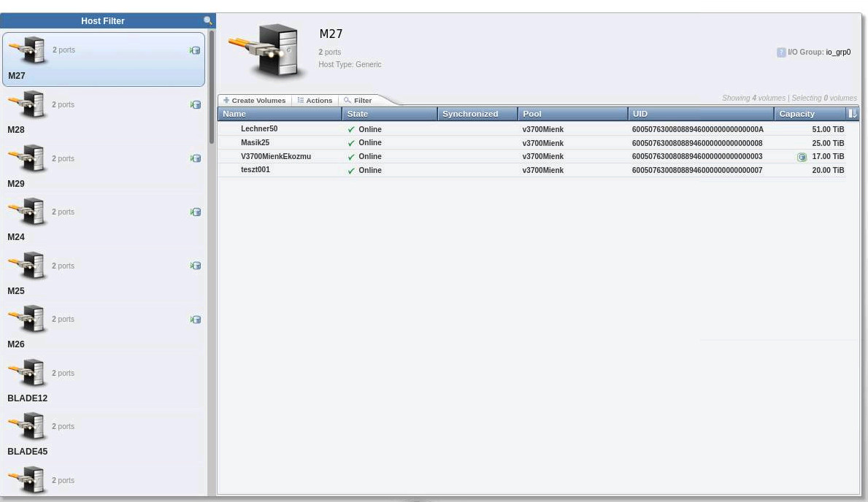Click the help icon next to I/O Group
Image resolution: width=868 pixels, height=502 pixels.
[781, 53]
